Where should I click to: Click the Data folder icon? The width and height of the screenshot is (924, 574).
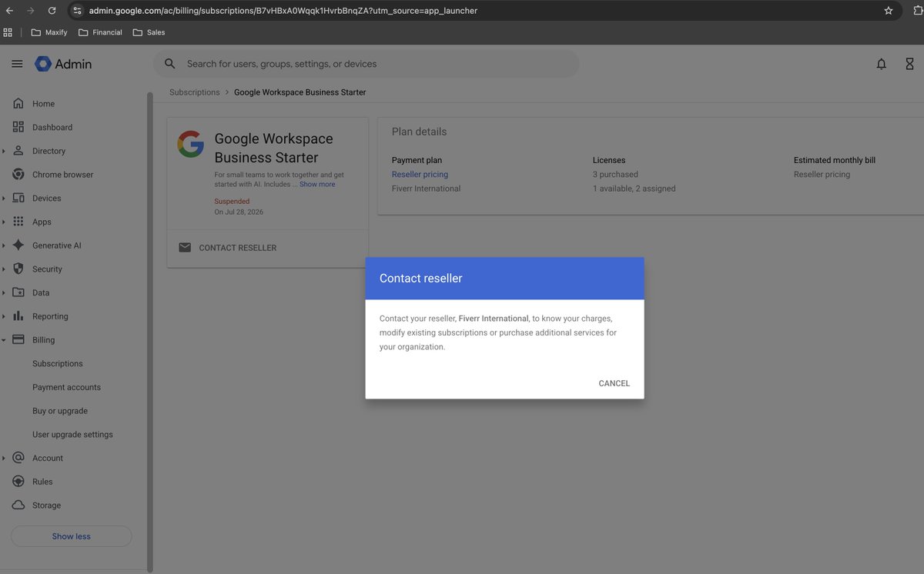18,292
